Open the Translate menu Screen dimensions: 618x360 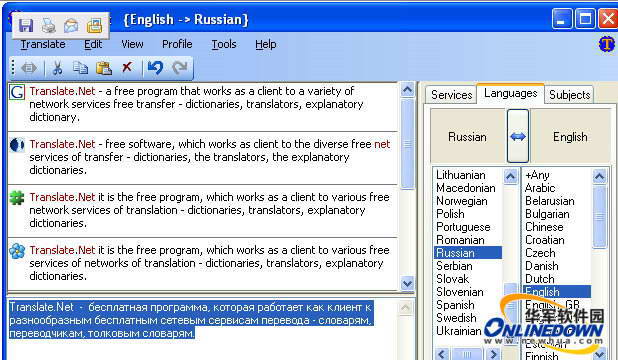coord(43,44)
